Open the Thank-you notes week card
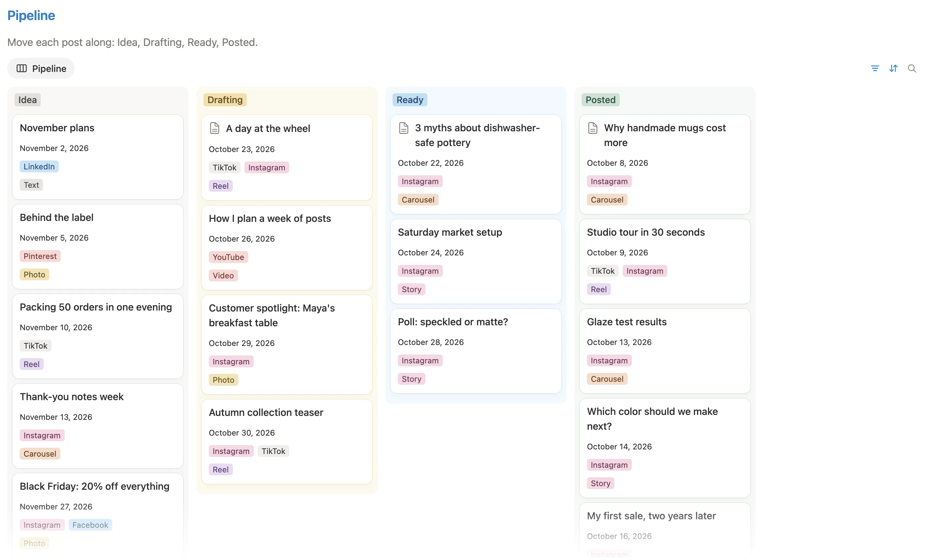This screenshot has height=560, width=927. pyautogui.click(x=98, y=426)
